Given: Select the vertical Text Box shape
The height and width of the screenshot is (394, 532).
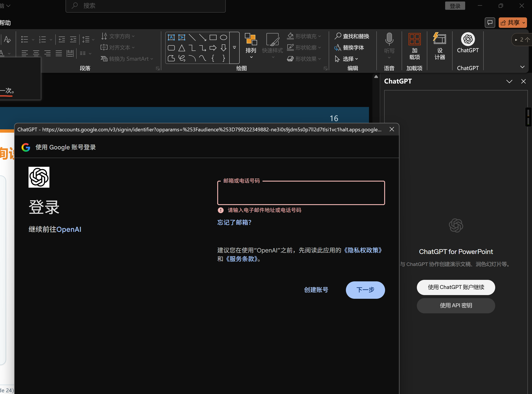Looking at the screenshot, I should tap(182, 37).
